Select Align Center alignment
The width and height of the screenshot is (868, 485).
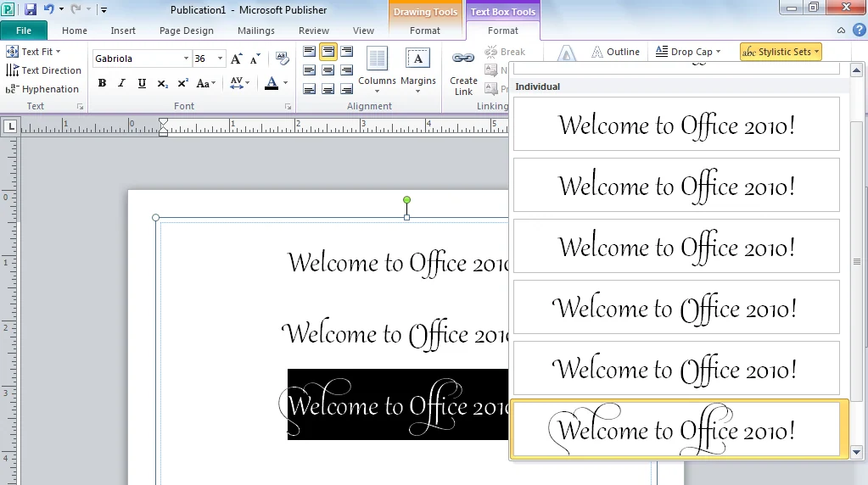328,70
